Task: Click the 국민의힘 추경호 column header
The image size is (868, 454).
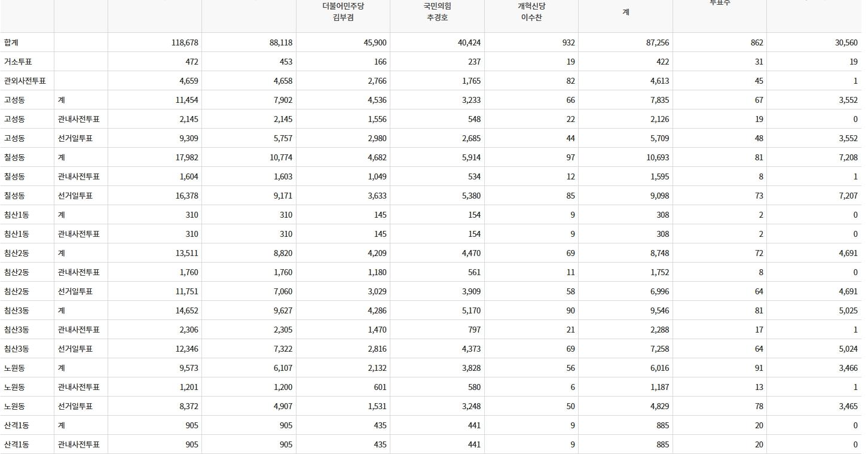Action: pyautogui.click(x=437, y=11)
